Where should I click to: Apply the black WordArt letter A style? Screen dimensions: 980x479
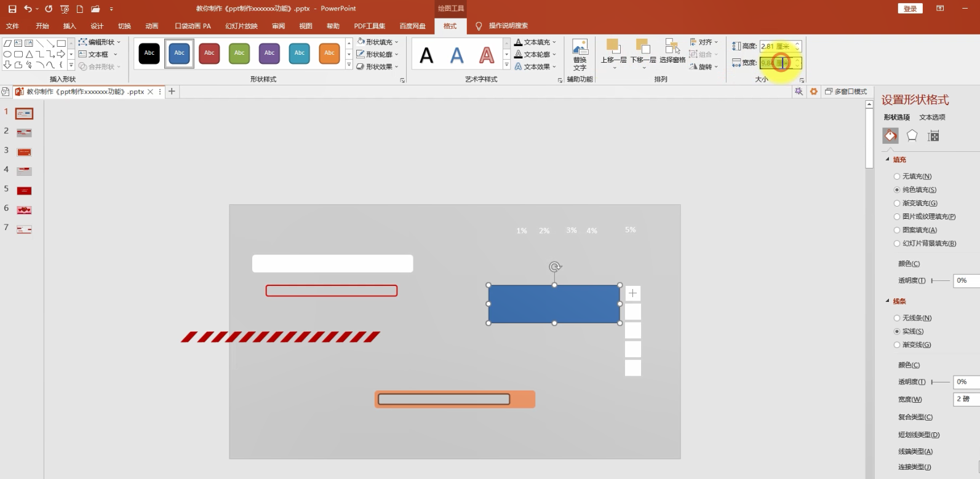pos(426,55)
